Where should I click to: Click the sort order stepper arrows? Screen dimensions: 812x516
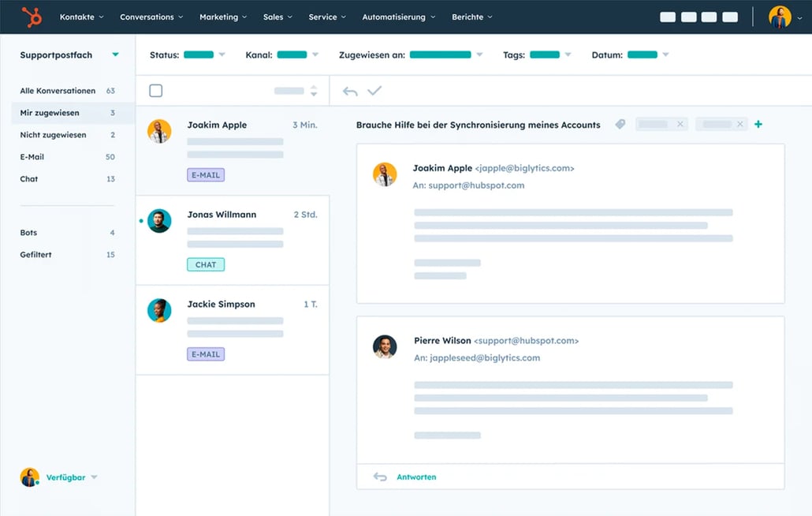tap(314, 91)
